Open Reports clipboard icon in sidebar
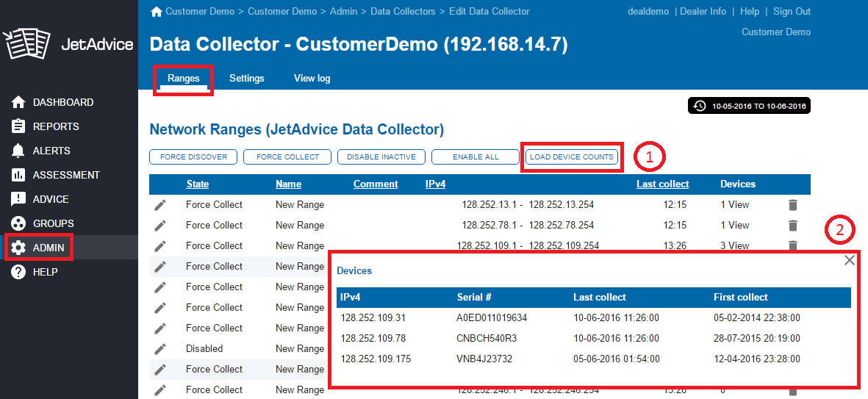 [x=19, y=126]
